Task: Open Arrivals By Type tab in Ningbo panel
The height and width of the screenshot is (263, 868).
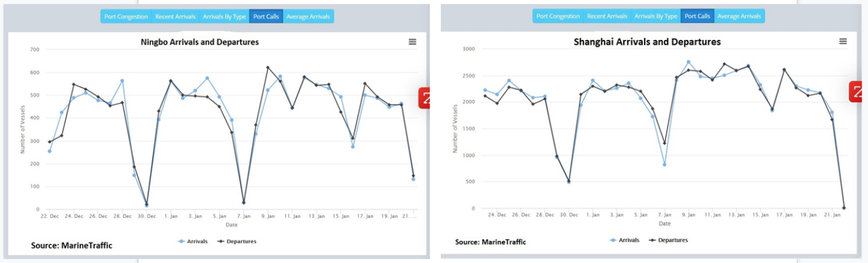Action: click(224, 16)
